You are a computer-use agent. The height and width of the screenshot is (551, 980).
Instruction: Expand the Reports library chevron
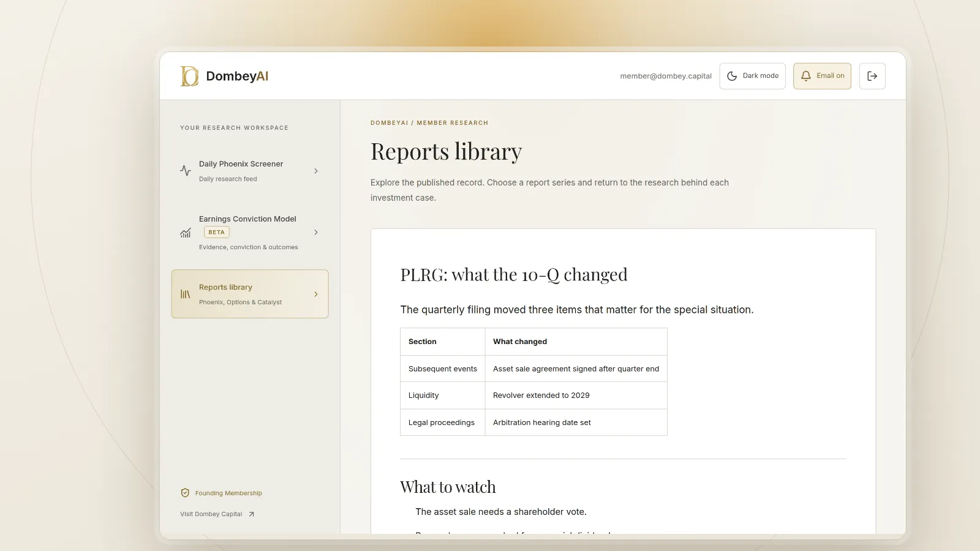click(316, 294)
